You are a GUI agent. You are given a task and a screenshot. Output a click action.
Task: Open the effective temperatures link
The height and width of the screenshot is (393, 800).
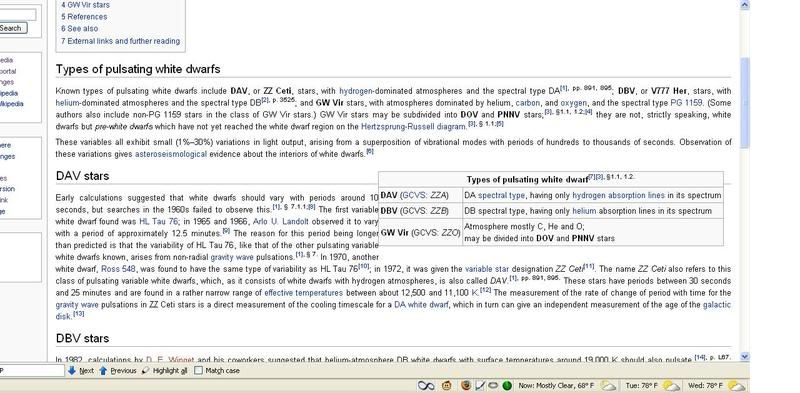(303, 293)
